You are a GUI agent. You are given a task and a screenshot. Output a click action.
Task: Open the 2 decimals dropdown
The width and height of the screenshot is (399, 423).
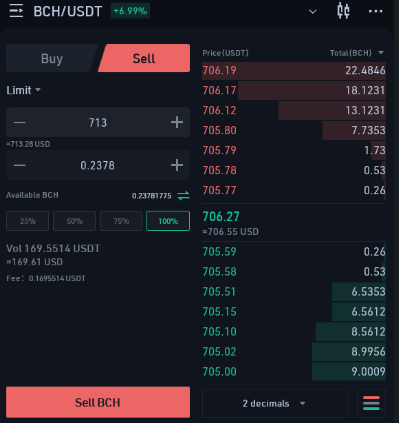[x=275, y=403]
